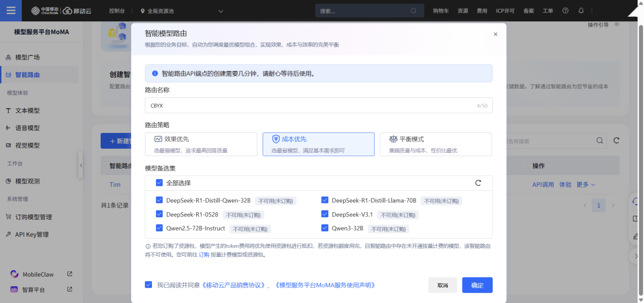This screenshot has width=644, height=303.
Task: Uncheck DeepSeek-V3.1 model checkbox
Action: click(x=325, y=214)
